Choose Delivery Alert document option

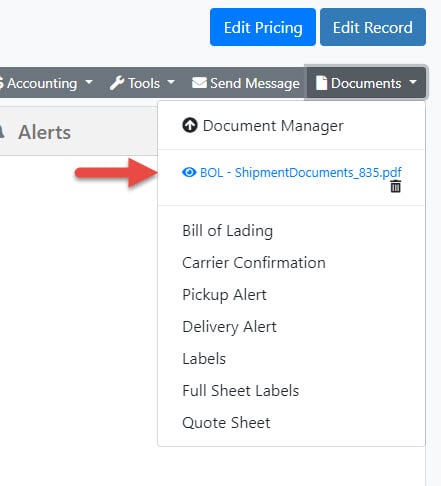pos(229,327)
